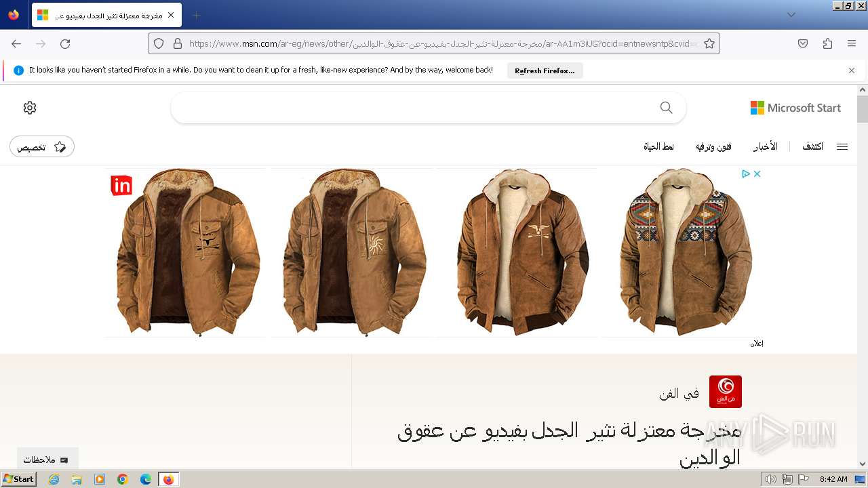Image resolution: width=868 pixels, height=488 pixels.
Task: Open the Save to Pocket icon
Action: [803, 43]
